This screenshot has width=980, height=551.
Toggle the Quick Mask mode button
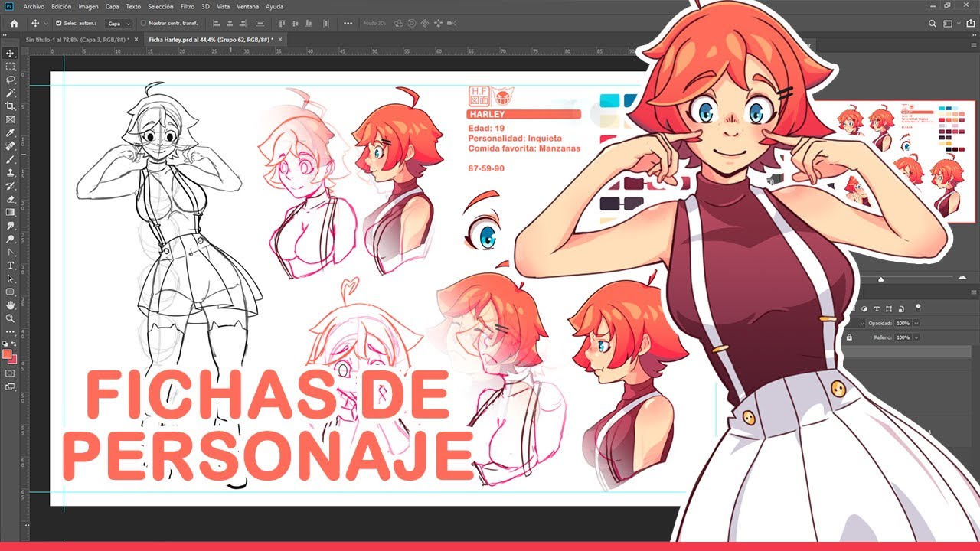[11, 373]
